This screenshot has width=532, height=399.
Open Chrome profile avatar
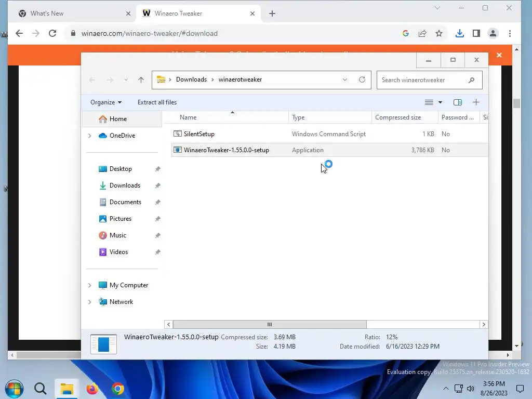[x=493, y=33]
